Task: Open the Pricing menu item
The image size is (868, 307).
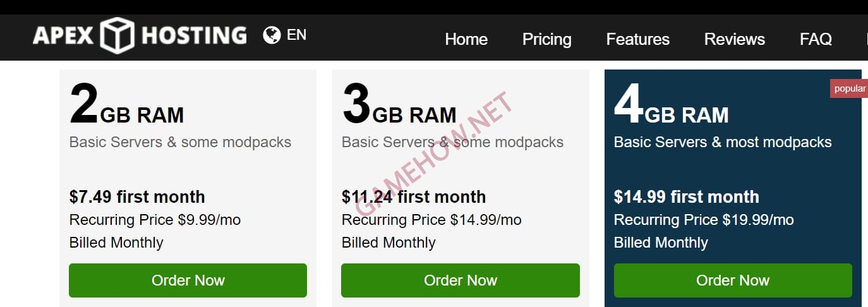Action: click(x=547, y=39)
